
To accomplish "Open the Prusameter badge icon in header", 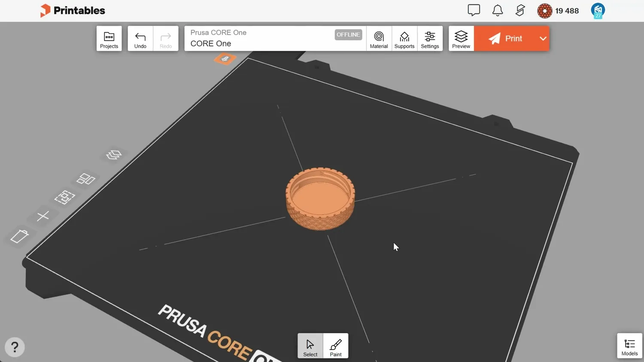I will [520, 10].
